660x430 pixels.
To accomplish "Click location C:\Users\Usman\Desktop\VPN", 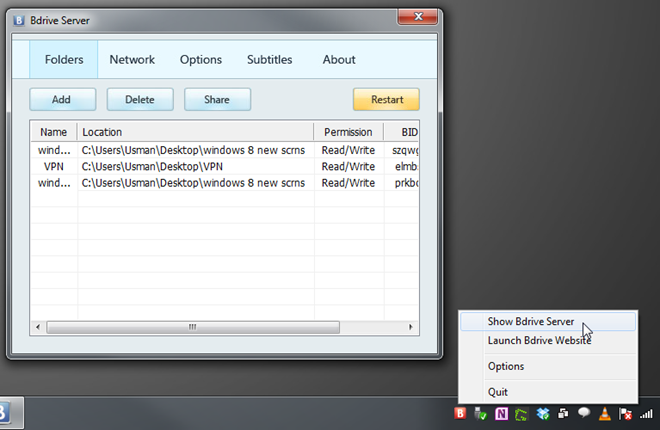I will tap(152, 167).
